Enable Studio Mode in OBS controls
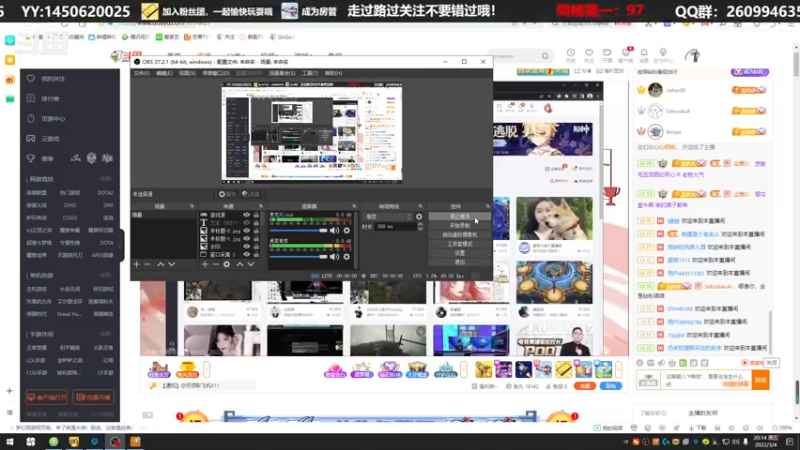Image resolution: width=800 pixels, height=450 pixels. [459, 244]
